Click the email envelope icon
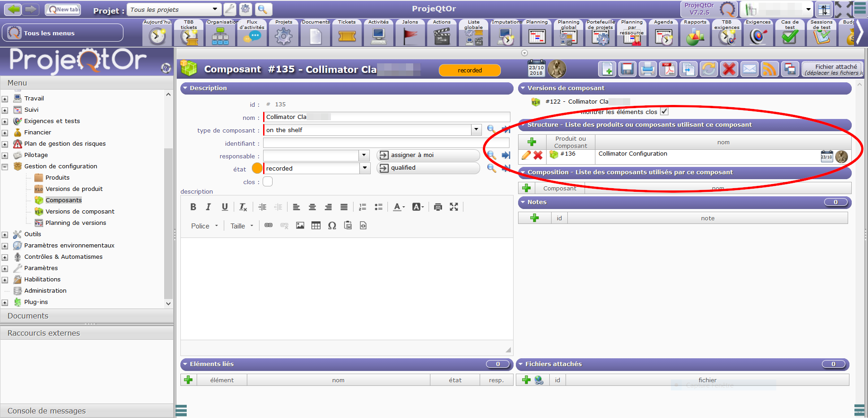Image resolution: width=868 pixels, height=418 pixels. click(749, 69)
